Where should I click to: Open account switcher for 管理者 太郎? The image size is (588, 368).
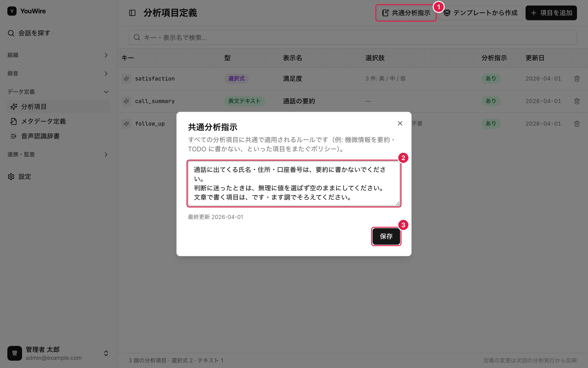click(106, 354)
